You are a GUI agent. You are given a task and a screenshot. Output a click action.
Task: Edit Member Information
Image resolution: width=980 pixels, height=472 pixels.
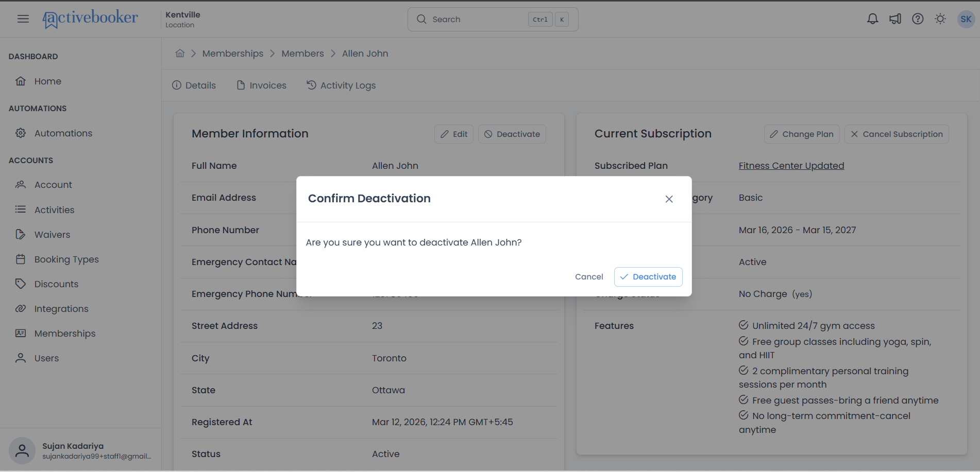point(454,134)
